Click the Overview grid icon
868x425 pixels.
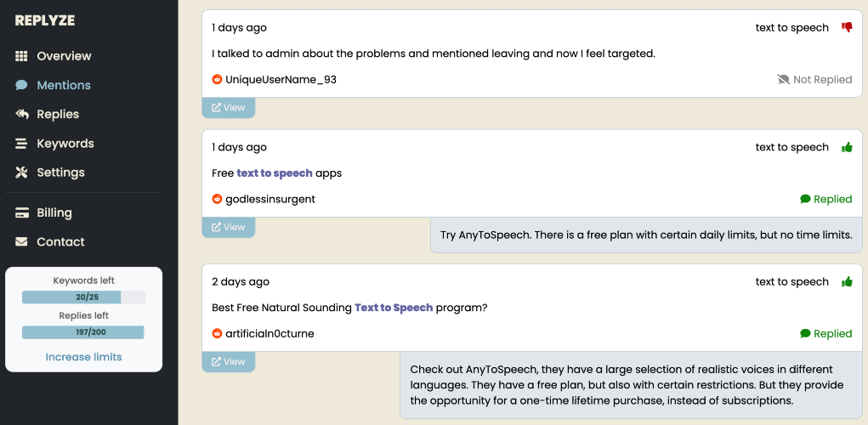tap(21, 56)
